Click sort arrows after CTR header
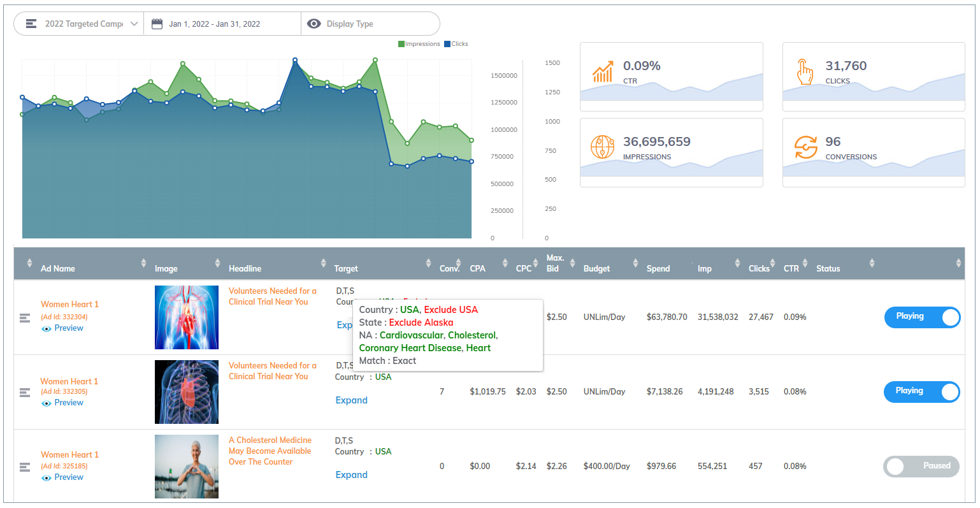Image resolution: width=980 pixels, height=508 pixels. coord(805,263)
